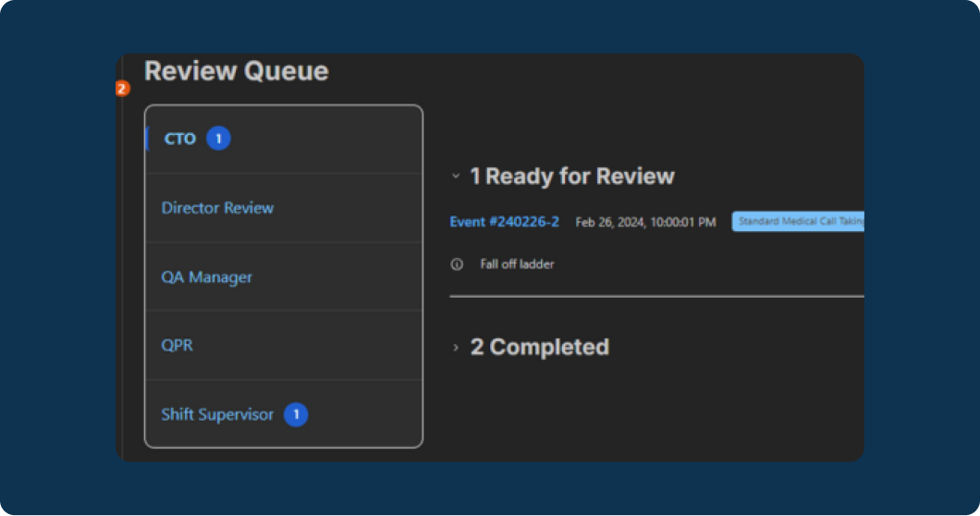Click the CTO count badge
The height and width of the screenshot is (516, 980).
(218, 138)
